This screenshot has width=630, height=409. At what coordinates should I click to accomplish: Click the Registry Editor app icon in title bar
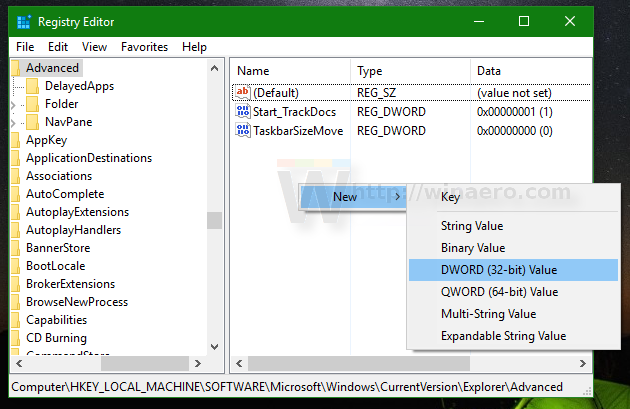pyautogui.click(x=24, y=22)
